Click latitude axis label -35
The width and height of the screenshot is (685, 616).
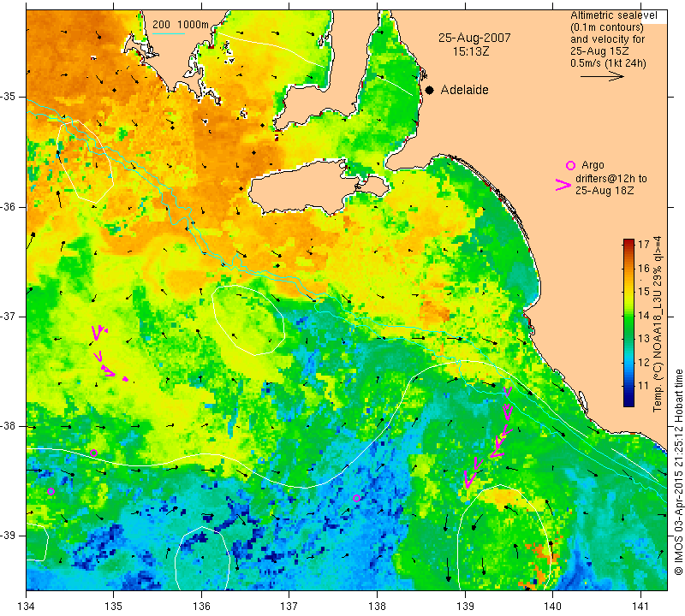(9, 97)
